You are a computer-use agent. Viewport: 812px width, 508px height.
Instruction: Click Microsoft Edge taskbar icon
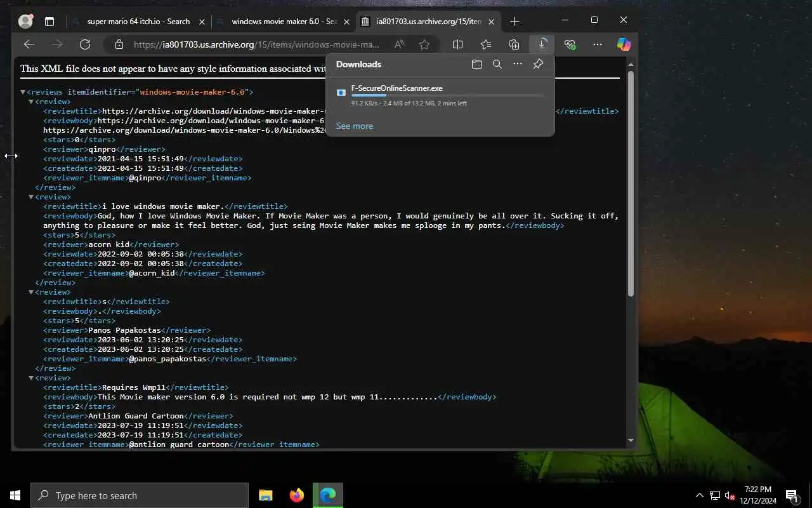(x=327, y=495)
